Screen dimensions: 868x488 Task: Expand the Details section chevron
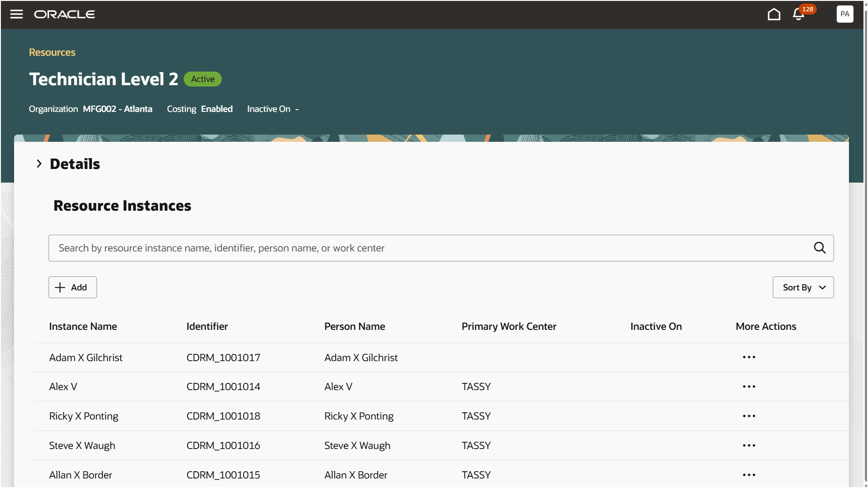pyautogui.click(x=39, y=164)
